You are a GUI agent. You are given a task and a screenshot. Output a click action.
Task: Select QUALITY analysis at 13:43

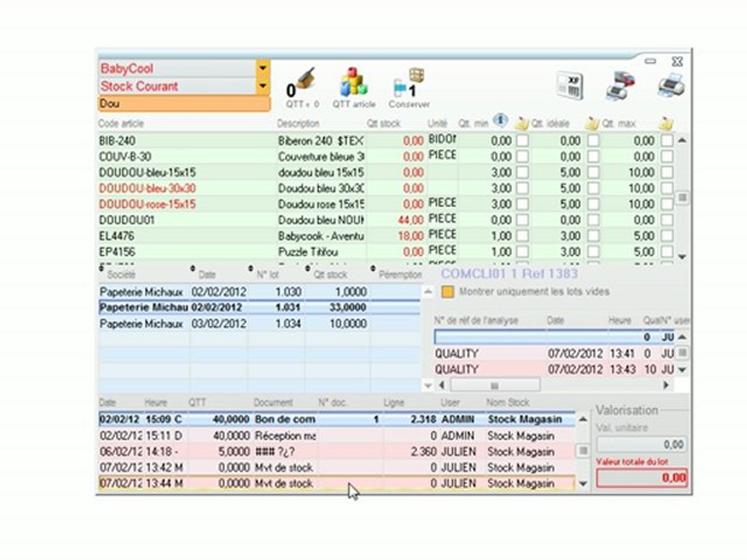[555, 369]
